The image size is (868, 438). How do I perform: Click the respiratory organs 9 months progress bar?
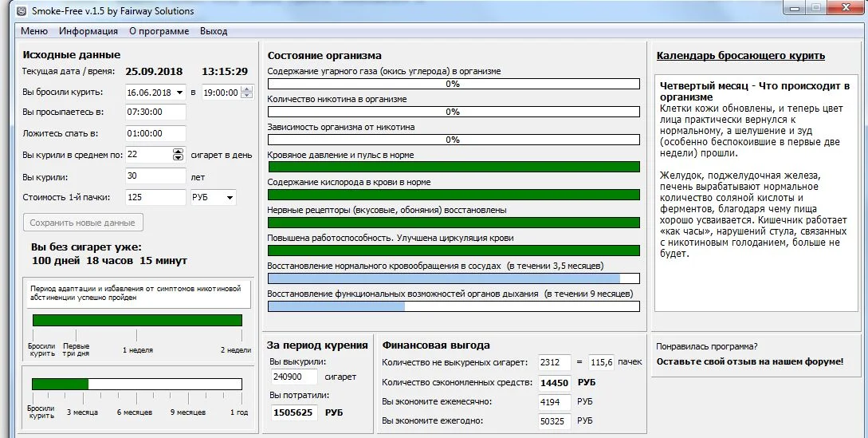point(454,306)
